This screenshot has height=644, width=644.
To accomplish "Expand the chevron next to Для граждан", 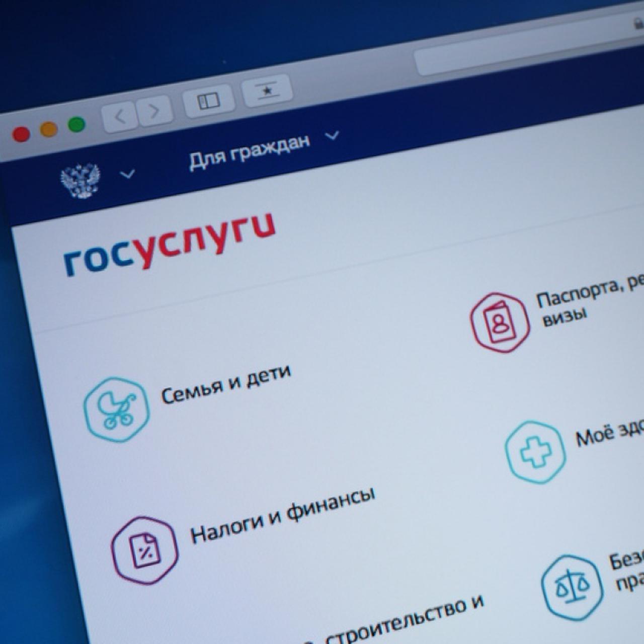I will 332,135.
